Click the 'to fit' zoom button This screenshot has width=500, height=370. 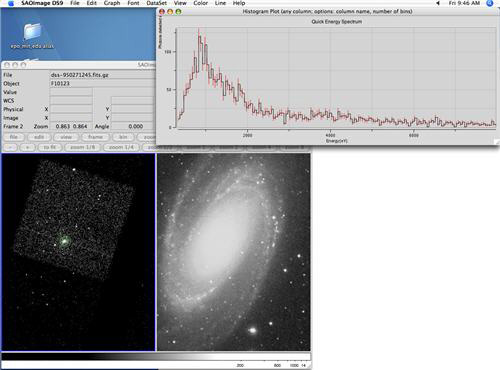pos(50,147)
